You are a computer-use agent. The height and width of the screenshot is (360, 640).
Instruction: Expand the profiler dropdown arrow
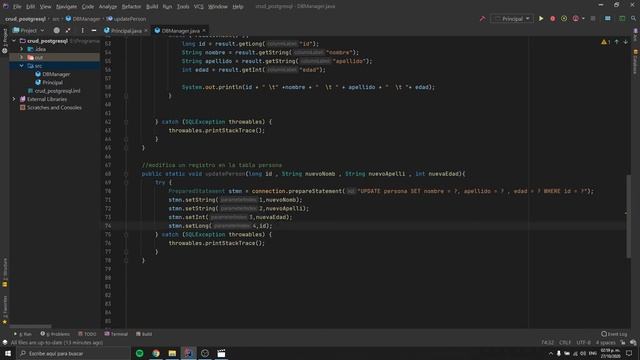point(583,19)
